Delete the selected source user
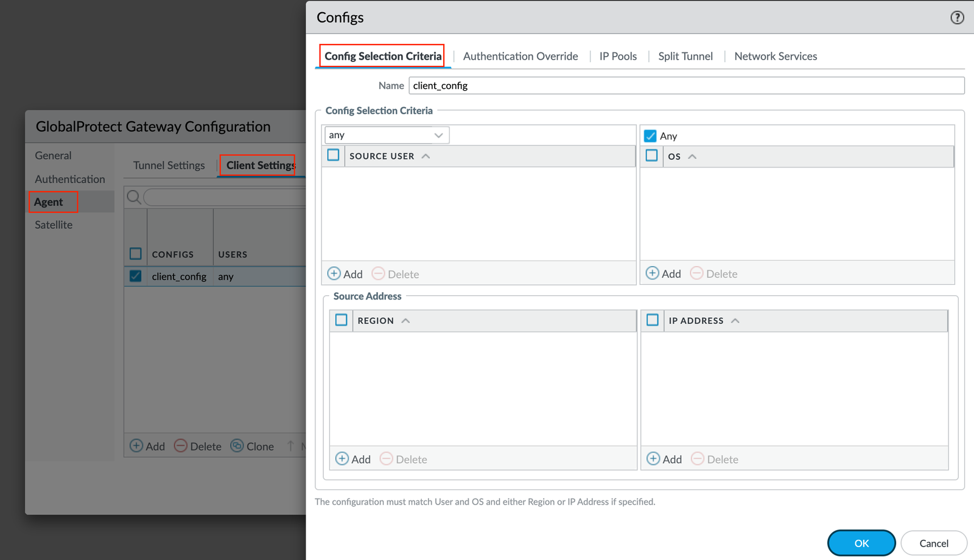The width and height of the screenshot is (974, 560). pos(395,273)
